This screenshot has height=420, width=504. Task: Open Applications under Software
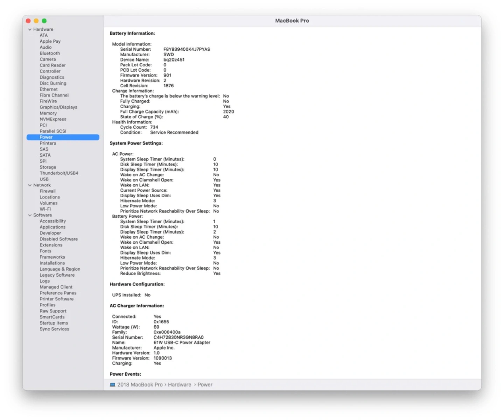pyautogui.click(x=52, y=227)
